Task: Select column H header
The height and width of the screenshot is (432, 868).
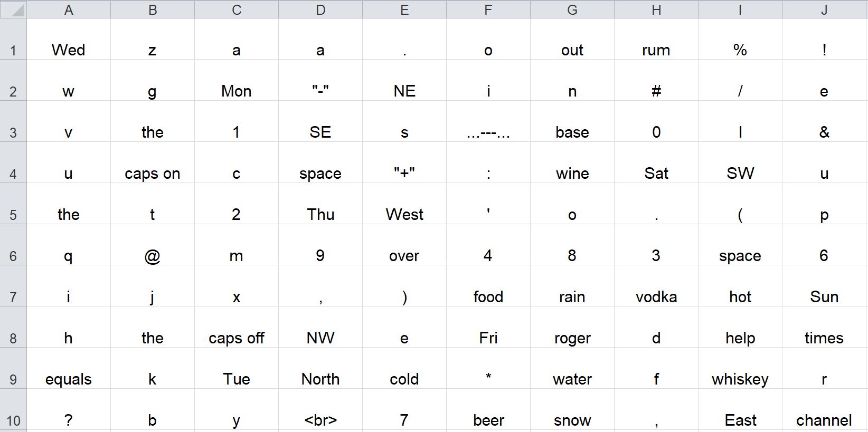Action: pyautogui.click(x=656, y=9)
